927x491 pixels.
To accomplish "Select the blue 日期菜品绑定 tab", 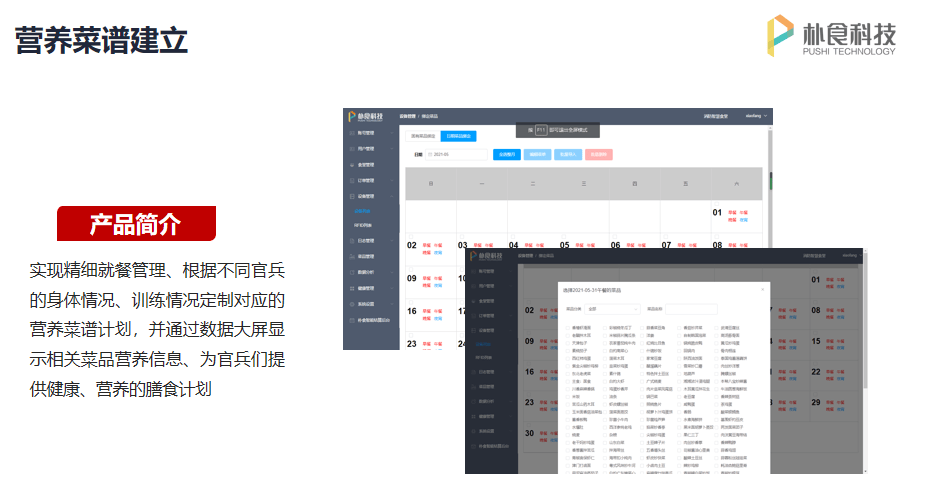I will point(459,135).
